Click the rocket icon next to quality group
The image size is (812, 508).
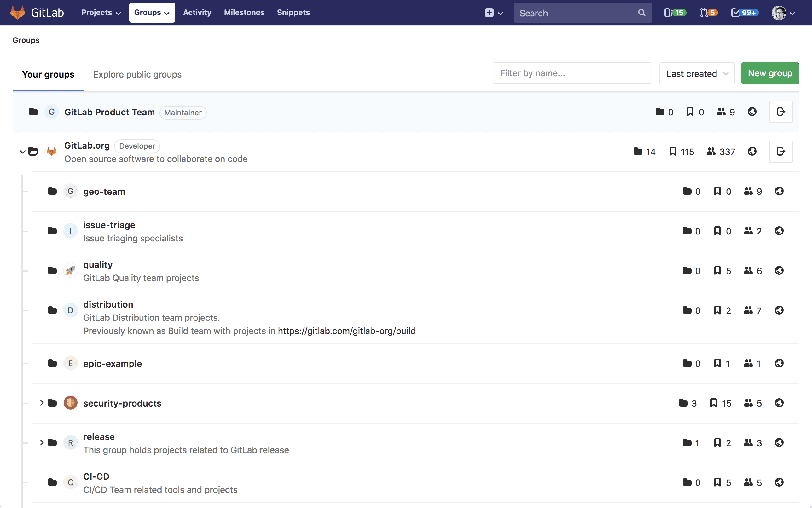[x=70, y=270]
